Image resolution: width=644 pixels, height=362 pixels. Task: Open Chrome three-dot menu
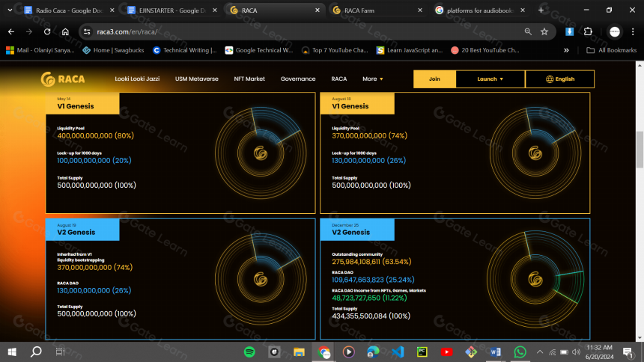click(x=633, y=31)
